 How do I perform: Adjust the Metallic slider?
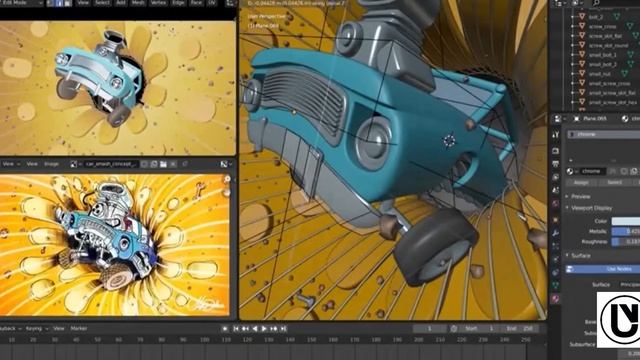click(x=626, y=231)
